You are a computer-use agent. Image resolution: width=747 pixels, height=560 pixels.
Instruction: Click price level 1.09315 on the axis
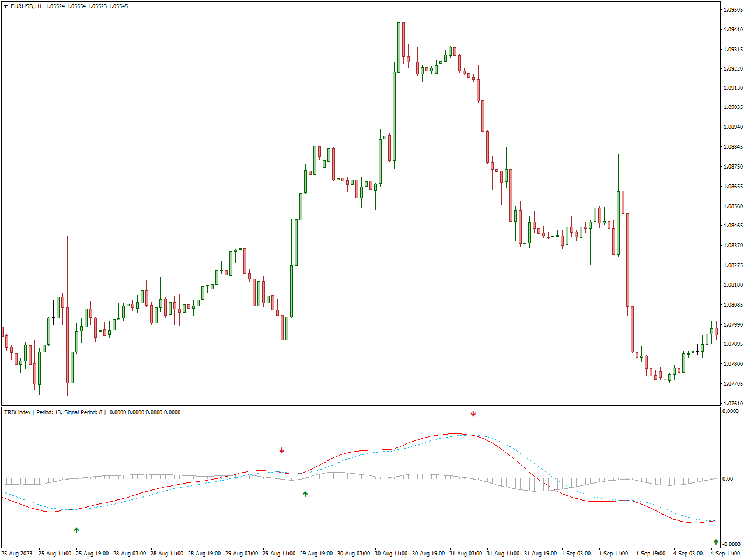pyautogui.click(x=733, y=50)
